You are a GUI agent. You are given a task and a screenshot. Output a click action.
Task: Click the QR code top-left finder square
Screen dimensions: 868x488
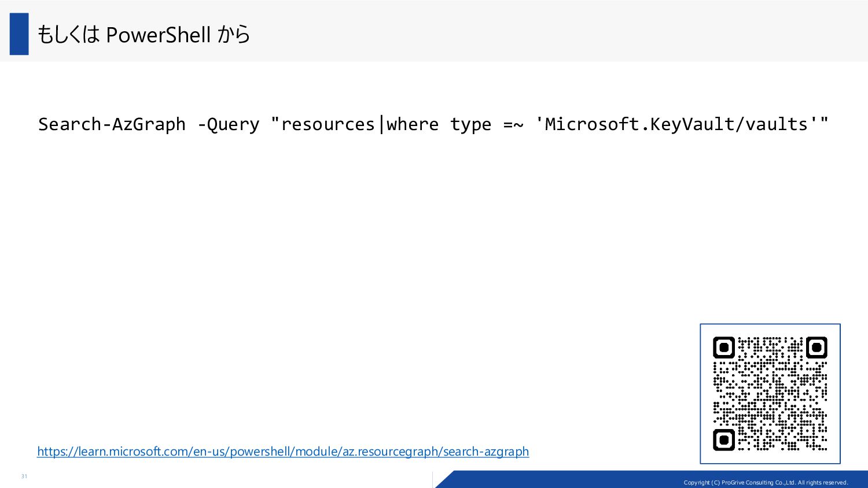[x=724, y=347]
